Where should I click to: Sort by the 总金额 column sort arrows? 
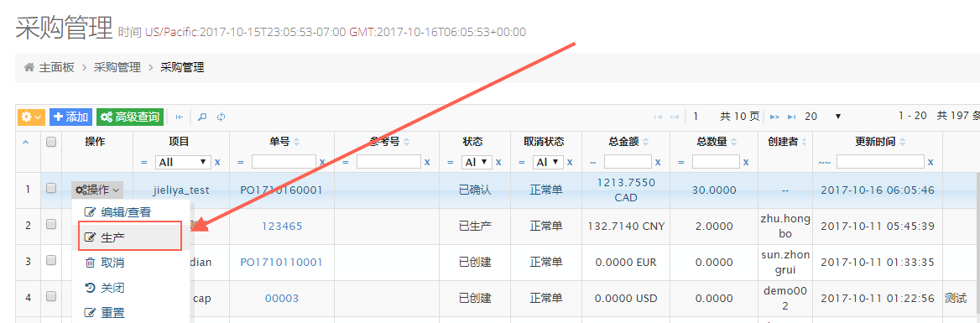(x=645, y=142)
